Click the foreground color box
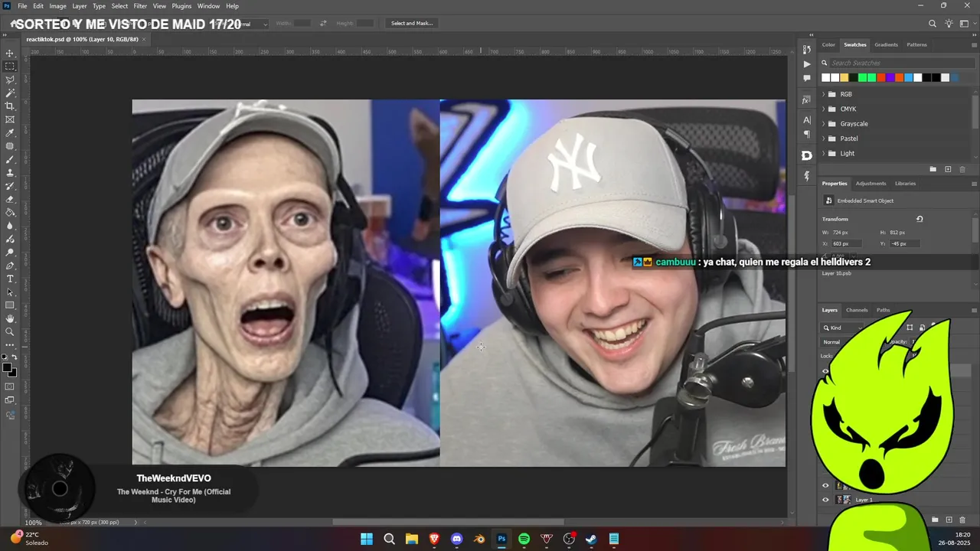Viewport: 980px width, 551px height. coord(7,368)
